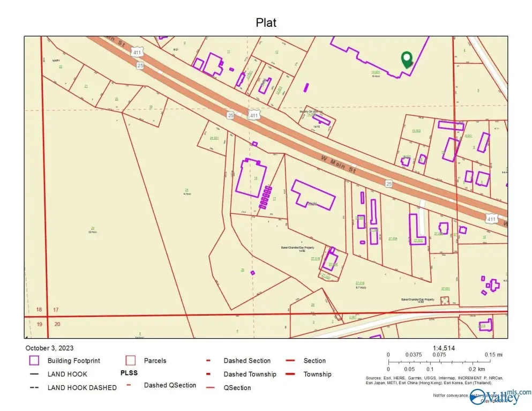
Task: Click the PLSS legend heading
Action: pyautogui.click(x=128, y=373)
